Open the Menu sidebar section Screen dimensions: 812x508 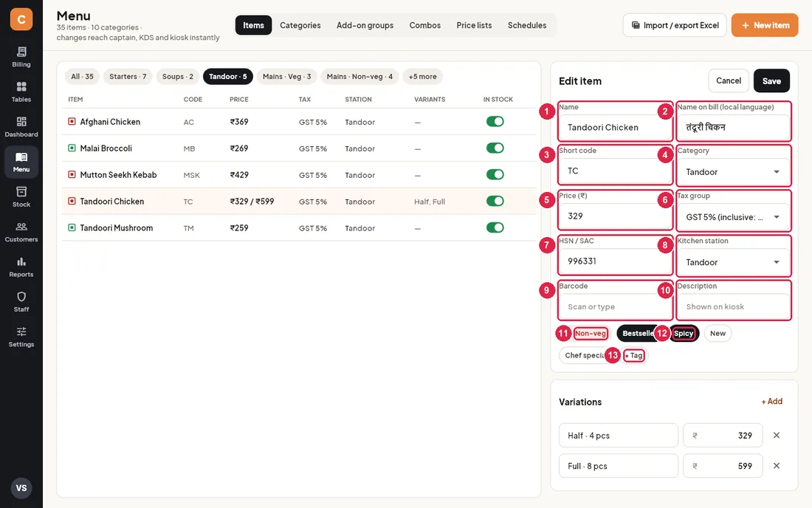click(21, 162)
